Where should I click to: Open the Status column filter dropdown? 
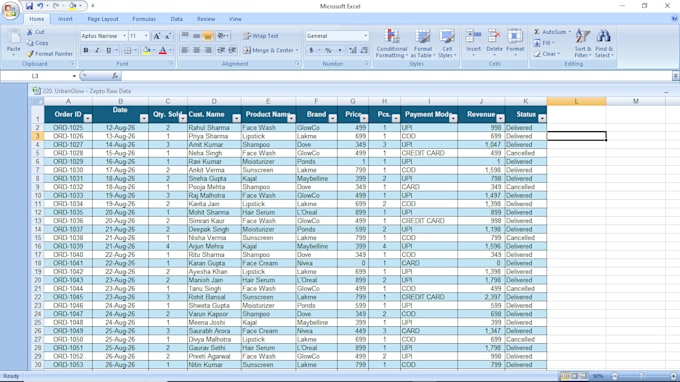542,118
